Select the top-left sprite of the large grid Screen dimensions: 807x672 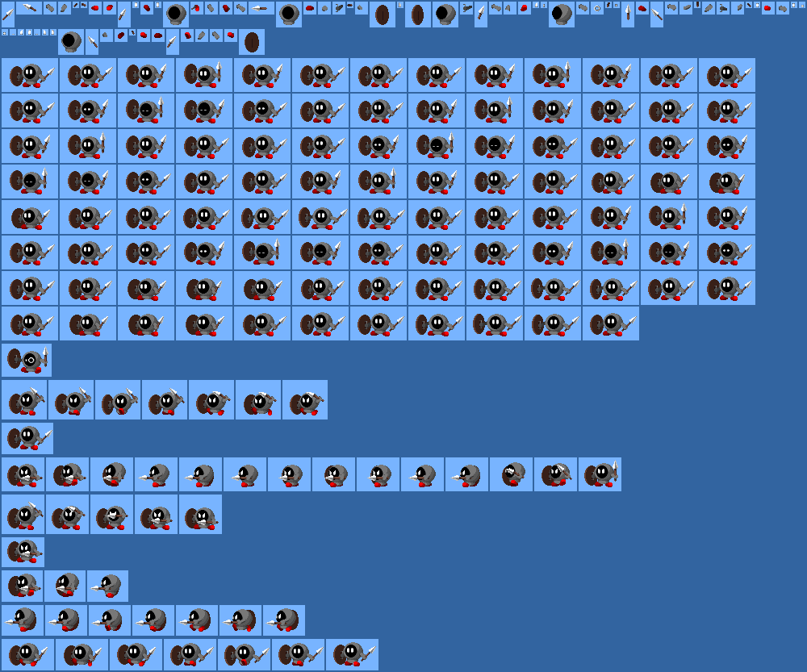[x=30, y=75]
